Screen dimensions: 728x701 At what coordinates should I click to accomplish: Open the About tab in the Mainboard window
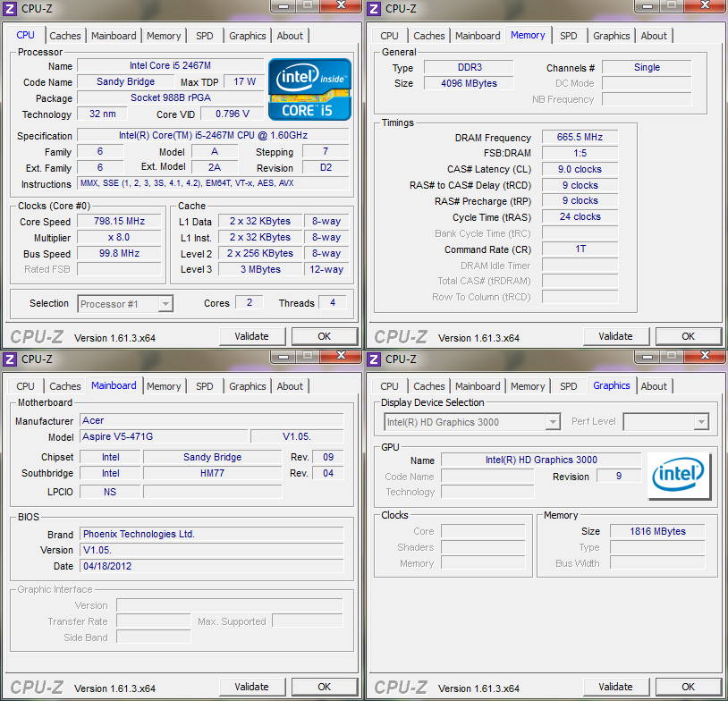click(290, 385)
